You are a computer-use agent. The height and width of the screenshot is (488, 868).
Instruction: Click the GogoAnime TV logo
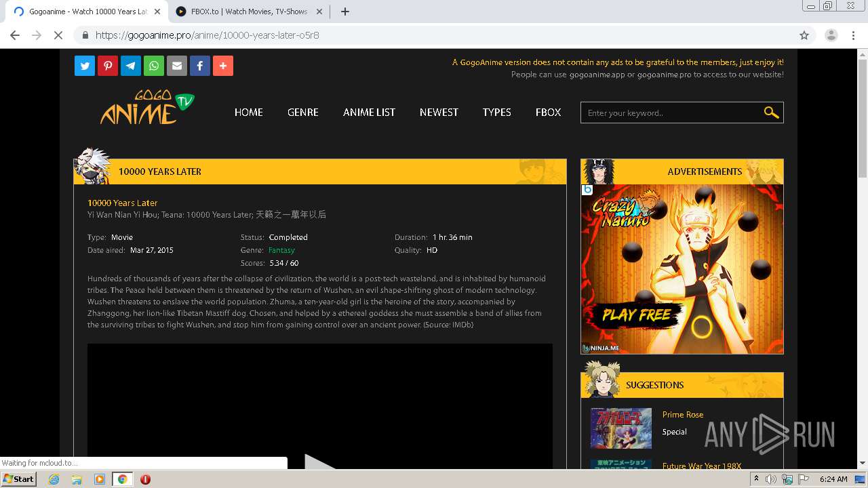pos(147,108)
